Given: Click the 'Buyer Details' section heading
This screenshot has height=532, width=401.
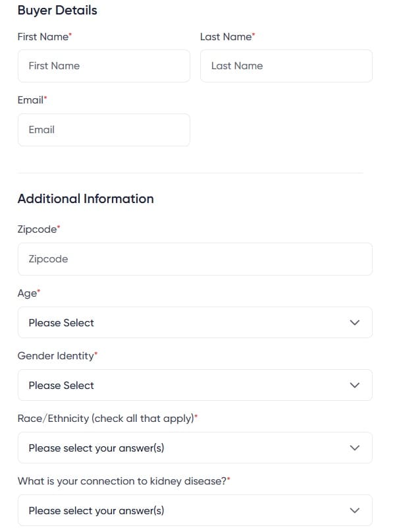Looking at the screenshot, I should point(57,11).
